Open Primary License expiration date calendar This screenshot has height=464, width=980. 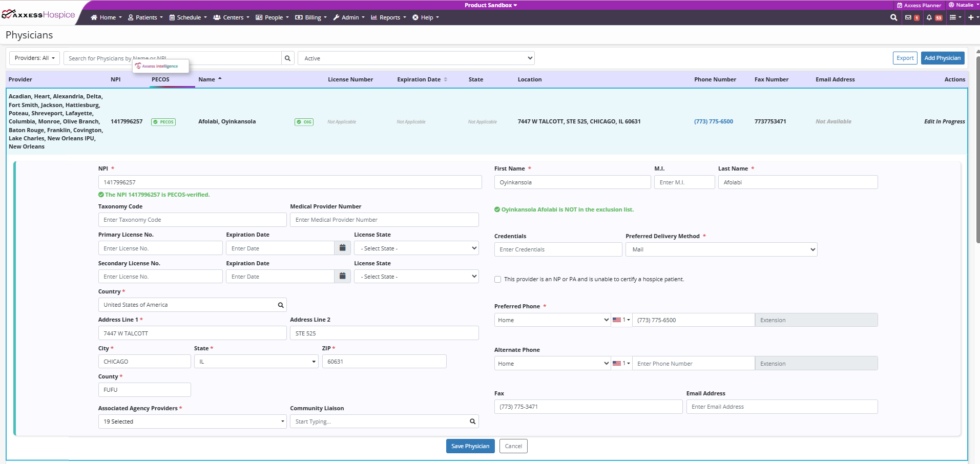click(342, 248)
